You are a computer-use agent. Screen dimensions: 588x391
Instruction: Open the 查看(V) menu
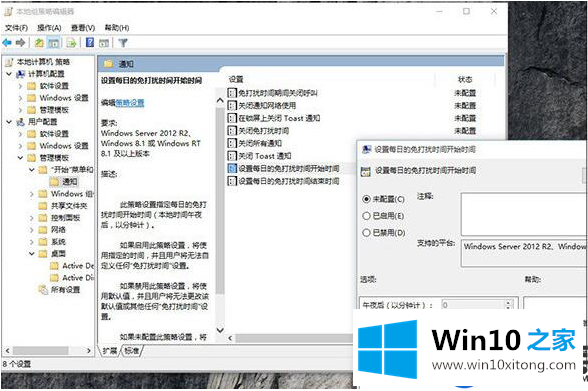[x=82, y=28]
